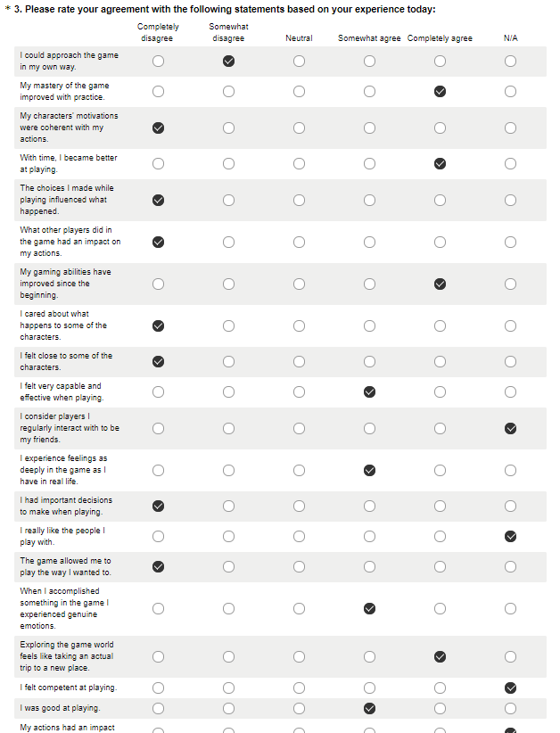Screen dimensions: 560x733
Task: Select Neutral for 'I had important decisions to make'
Action: [x=299, y=506]
